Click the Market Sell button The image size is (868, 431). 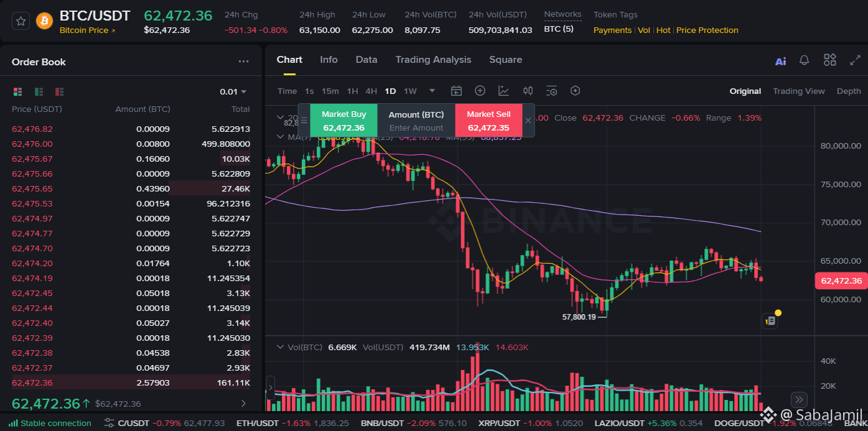click(x=488, y=121)
